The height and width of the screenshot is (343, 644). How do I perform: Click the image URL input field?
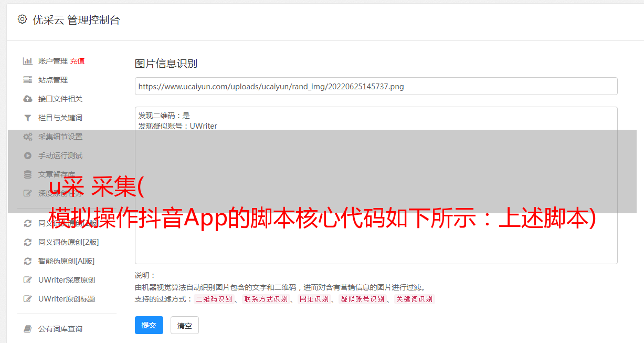pyautogui.click(x=376, y=86)
